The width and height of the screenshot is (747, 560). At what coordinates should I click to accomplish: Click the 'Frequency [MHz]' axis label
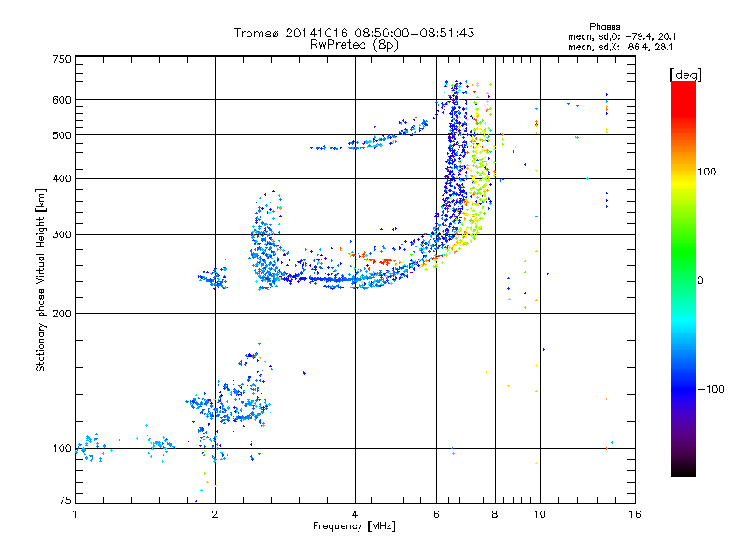[354, 526]
